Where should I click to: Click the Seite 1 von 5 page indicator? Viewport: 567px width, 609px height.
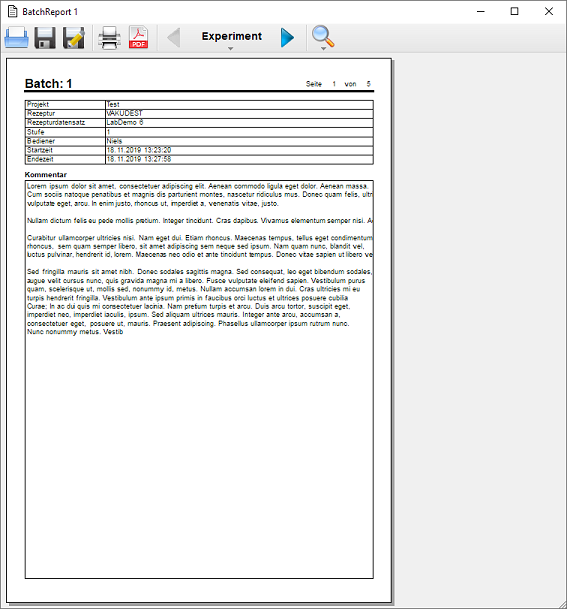point(338,84)
